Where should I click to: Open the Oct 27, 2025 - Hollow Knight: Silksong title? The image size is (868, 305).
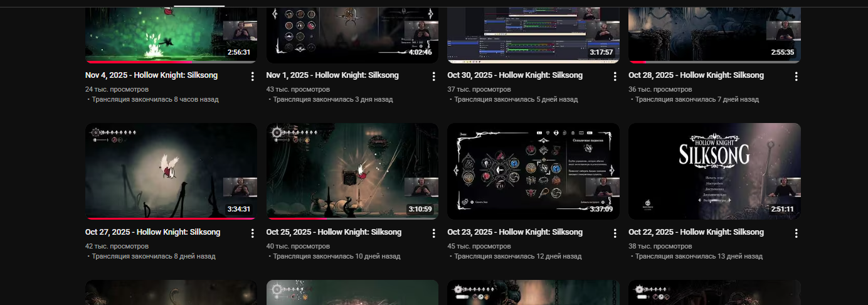pos(153,232)
